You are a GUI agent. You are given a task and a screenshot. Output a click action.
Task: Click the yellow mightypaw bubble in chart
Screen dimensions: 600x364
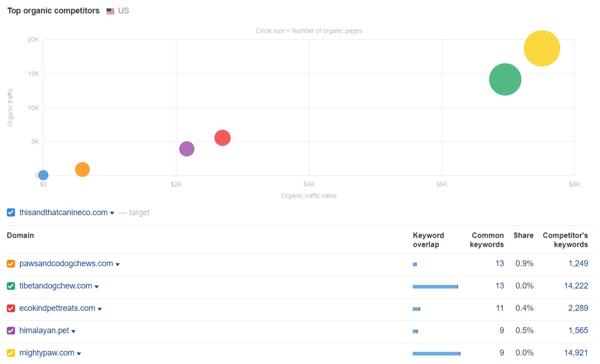(541, 48)
